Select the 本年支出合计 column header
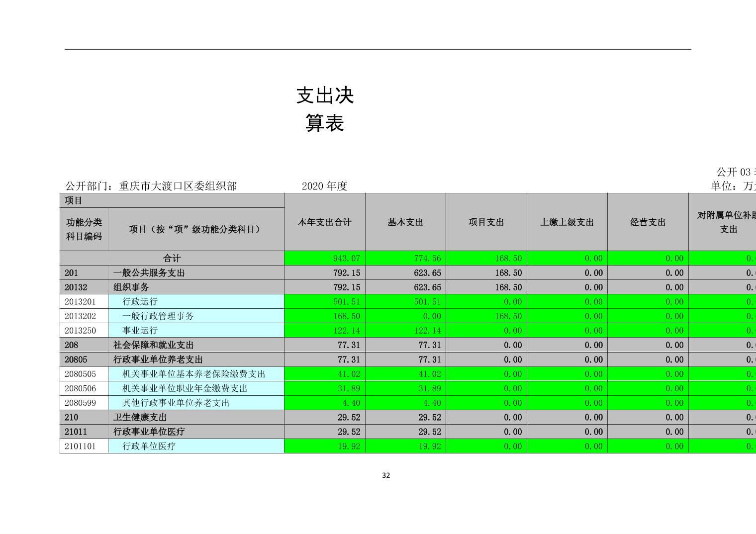 point(324,222)
